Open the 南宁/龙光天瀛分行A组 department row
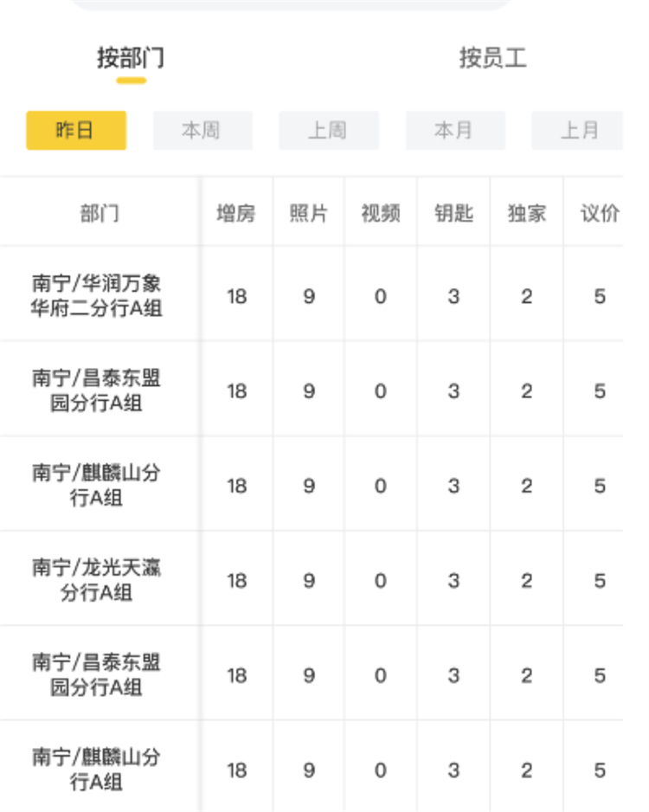The width and height of the screenshot is (649, 812). coord(97,580)
